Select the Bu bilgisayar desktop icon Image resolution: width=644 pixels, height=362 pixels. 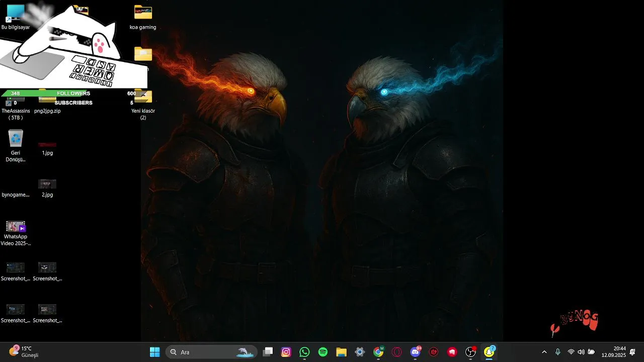[x=16, y=17]
